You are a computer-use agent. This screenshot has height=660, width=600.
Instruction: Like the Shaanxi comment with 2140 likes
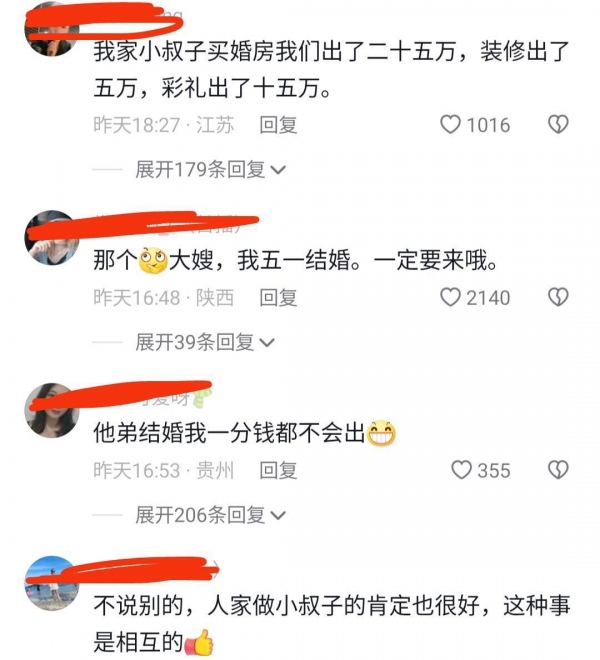(x=450, y=297)
